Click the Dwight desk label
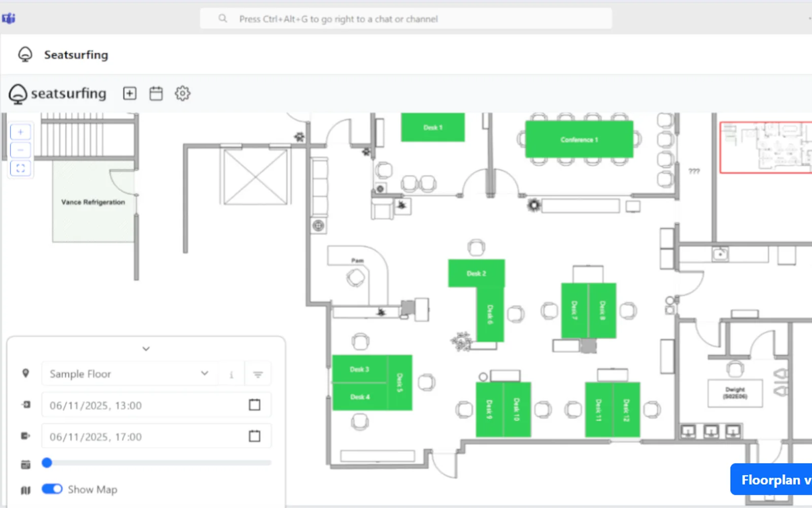Image resolution: width=812 pixels, height=508 pixels. pos(735,393)
